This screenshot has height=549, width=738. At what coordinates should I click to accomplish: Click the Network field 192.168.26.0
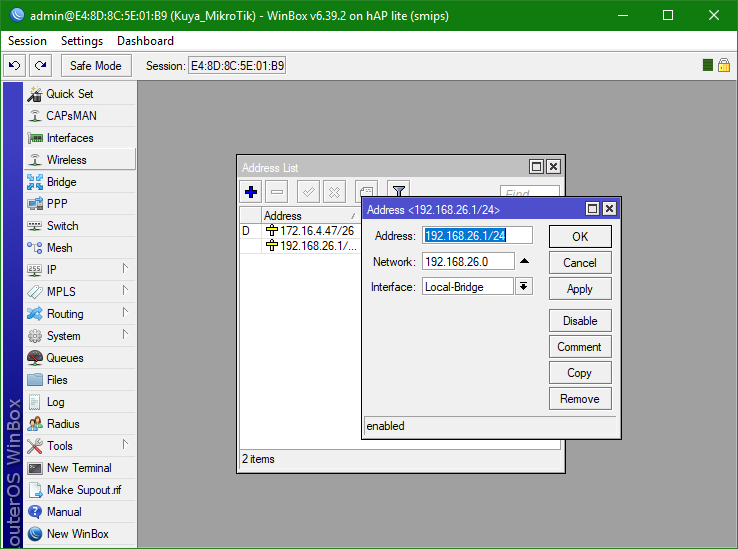[468, 261]
